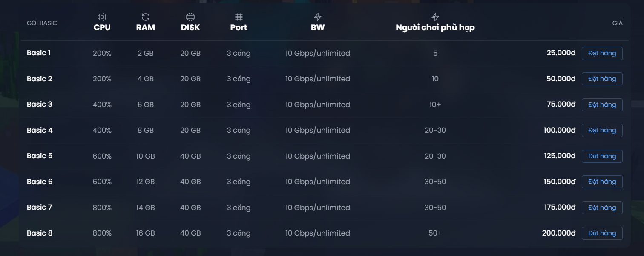Click the Basic 8 plan name
644x256 pixels.
click(x=40, y=233)
